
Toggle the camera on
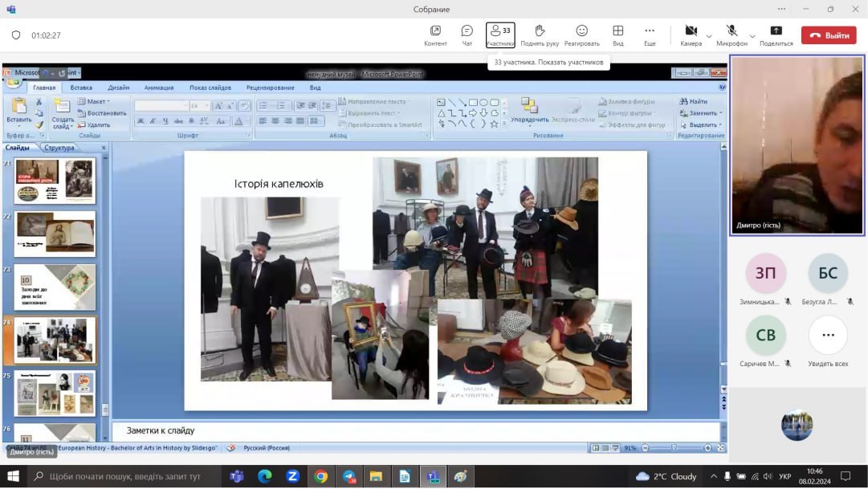click(x=691, y=35)
